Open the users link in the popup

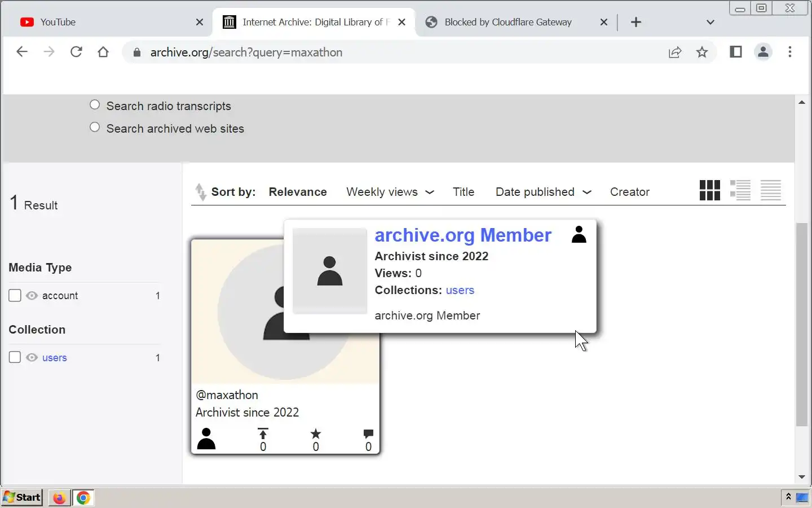click(x=460, y=290)
